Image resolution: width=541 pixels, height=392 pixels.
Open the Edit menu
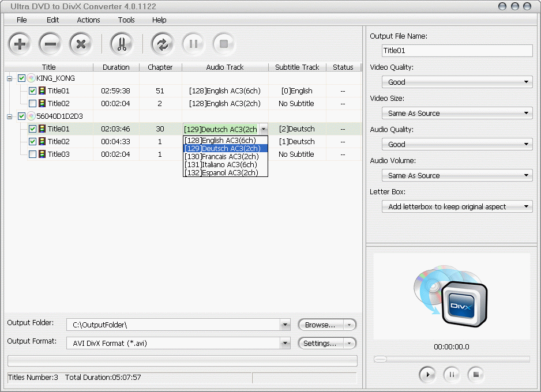point(52,20)
